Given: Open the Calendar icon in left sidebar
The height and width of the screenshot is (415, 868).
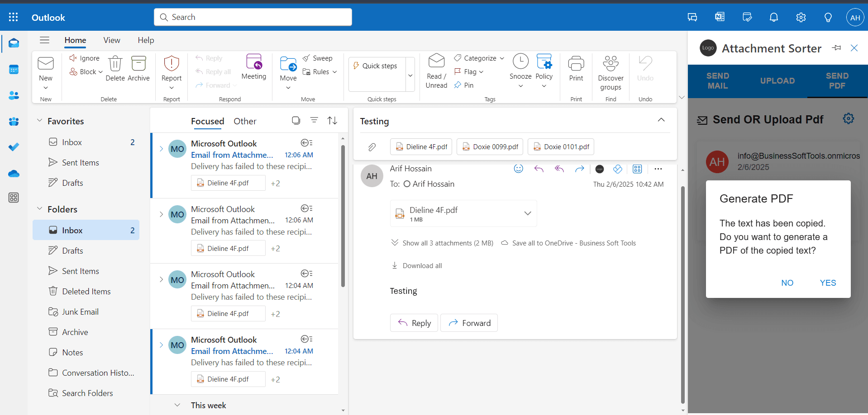Looking at the screenshot, I should click(x=14, y=70).
